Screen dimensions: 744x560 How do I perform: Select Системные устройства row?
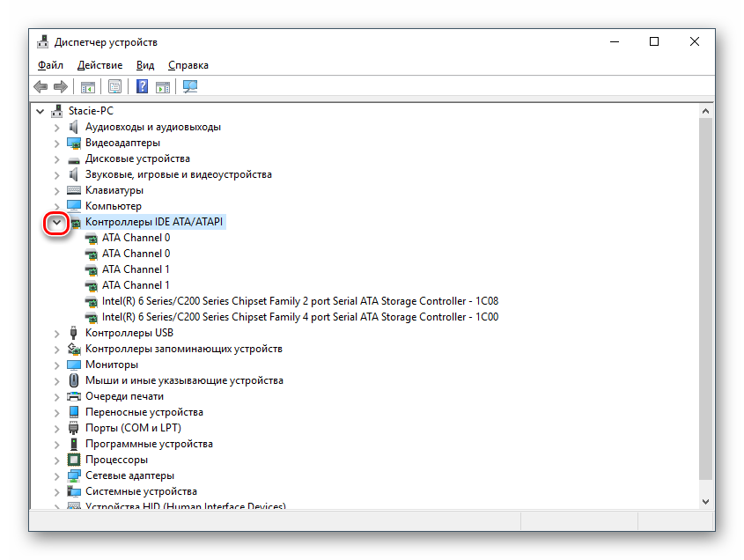coord(141,491)
